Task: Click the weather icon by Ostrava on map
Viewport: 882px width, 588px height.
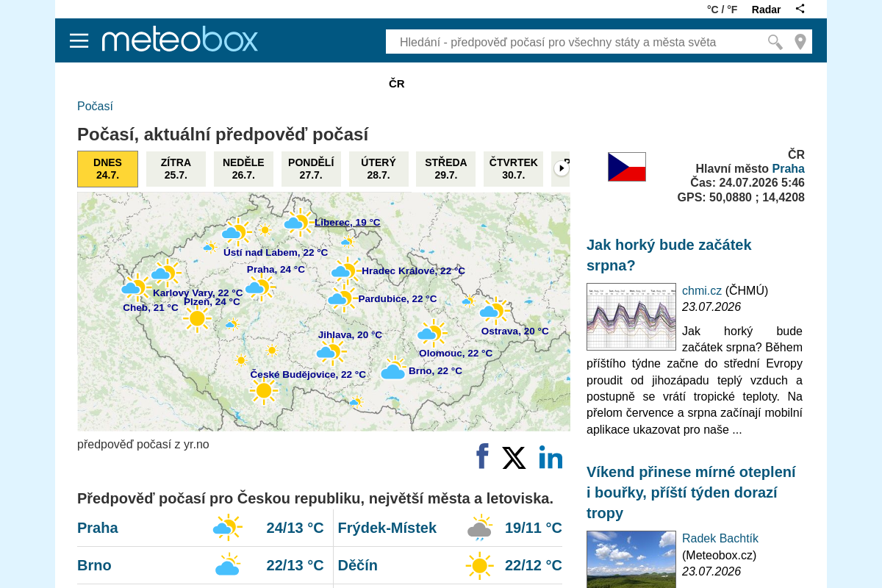Action: [x=495, y=310]
